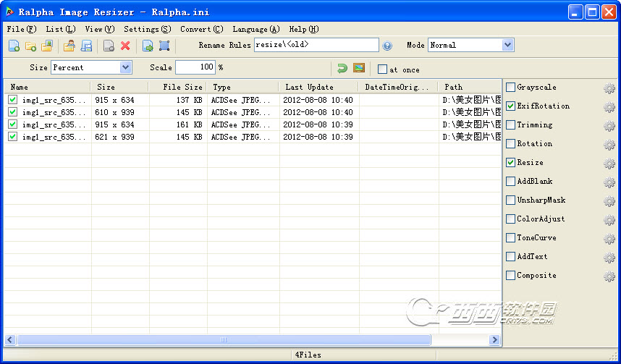Uncheck the 610 x 939 file row checkbox
The height and width of the screenshot is (364, 621).
click(x=13, y=111)
